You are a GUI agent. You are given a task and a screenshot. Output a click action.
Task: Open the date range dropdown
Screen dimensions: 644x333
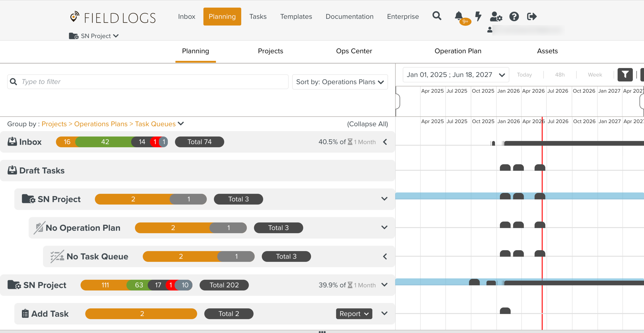(456, 75)
